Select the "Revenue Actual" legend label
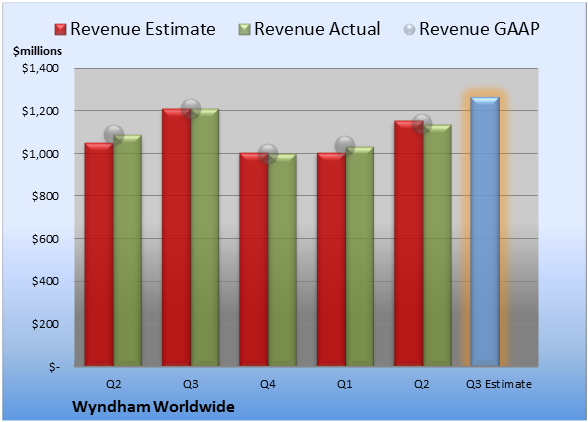This screenshot has height=422, width=588. pyautogui.click(x=317, y=29)
